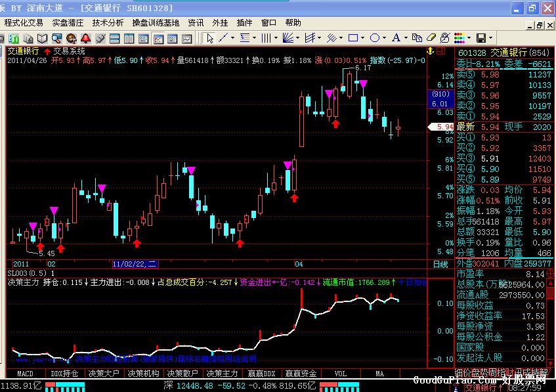Click the 交易系统 label above chart
The width and height of the screenshot is (556, 392).
[x=69, y=51]
